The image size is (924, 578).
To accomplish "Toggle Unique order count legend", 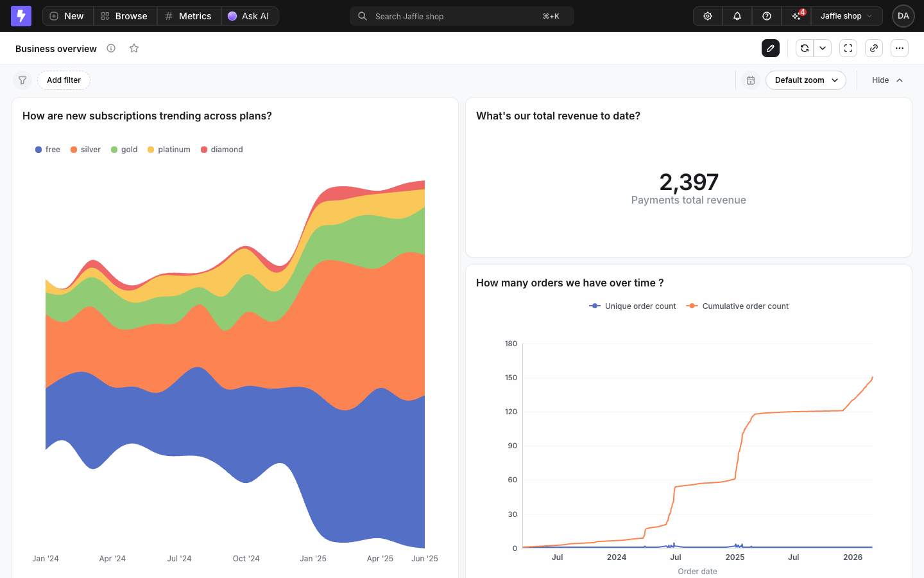I will point(633,306).
